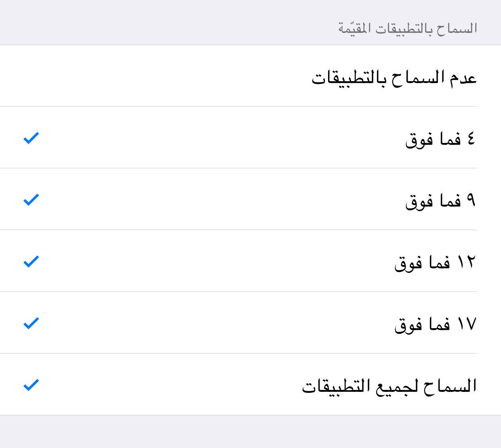The height and width of the screenshot is (448, 501).
Task: Choose the ١٧ فما فوق restriction level
Action: 250,322
